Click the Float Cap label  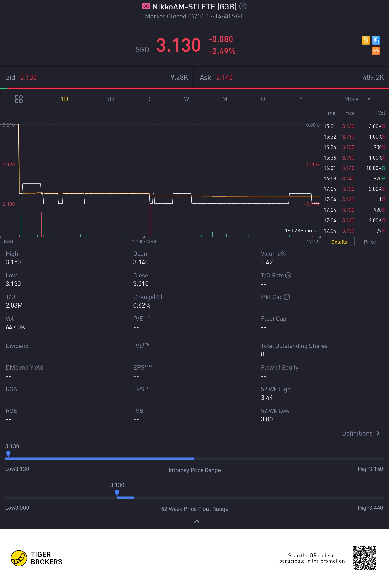(273, 319)
